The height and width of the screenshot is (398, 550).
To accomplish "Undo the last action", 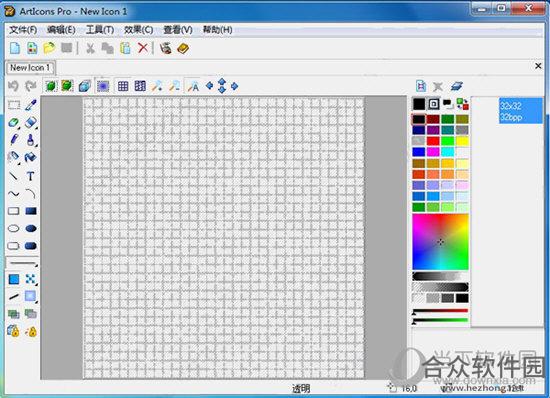I will click(x=13, y=86).
